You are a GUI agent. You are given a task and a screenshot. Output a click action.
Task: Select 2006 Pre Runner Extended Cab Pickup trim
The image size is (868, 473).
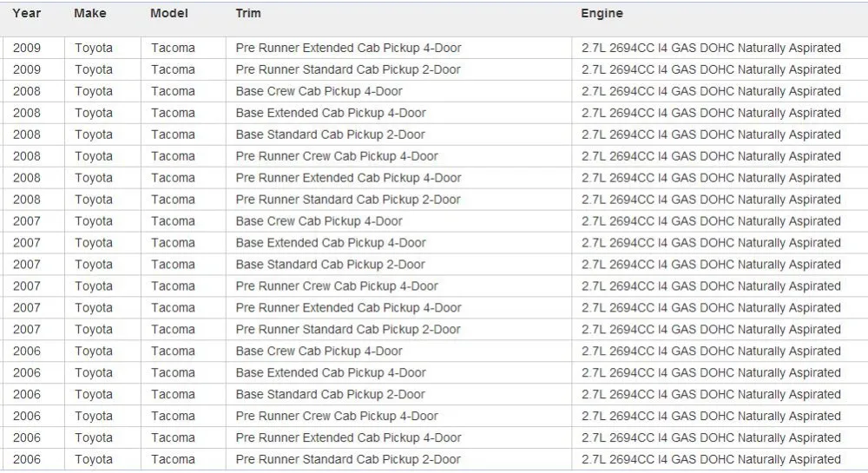(348, 437)
